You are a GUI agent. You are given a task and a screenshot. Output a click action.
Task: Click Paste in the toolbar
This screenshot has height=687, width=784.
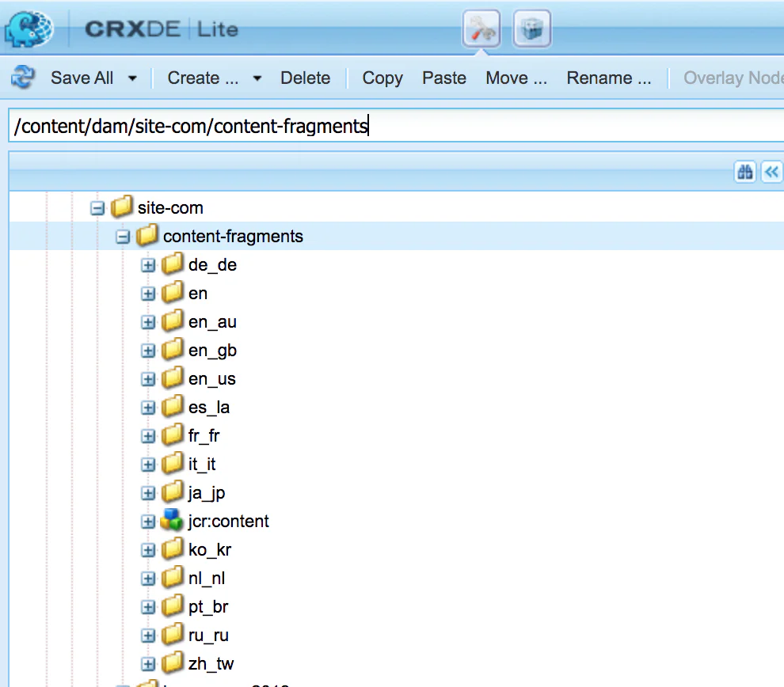(444, 78)
